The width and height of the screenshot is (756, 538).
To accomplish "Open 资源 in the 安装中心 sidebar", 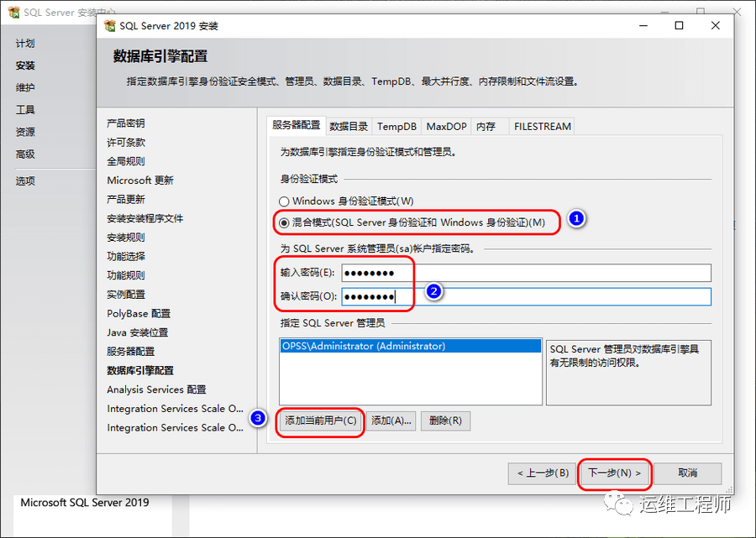I will tap(25, 132).
